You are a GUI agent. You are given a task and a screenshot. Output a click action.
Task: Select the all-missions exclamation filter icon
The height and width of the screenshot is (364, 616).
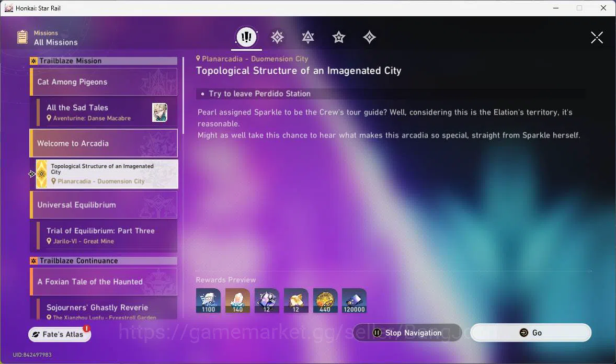pyautogui.click(x=246, y=37)
